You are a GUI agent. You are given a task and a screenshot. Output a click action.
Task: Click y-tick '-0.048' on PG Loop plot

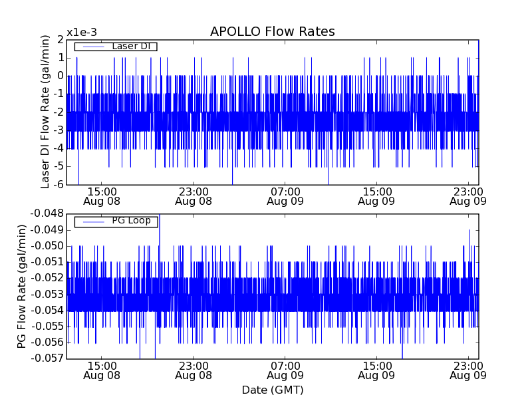click(x=47, y=213)
